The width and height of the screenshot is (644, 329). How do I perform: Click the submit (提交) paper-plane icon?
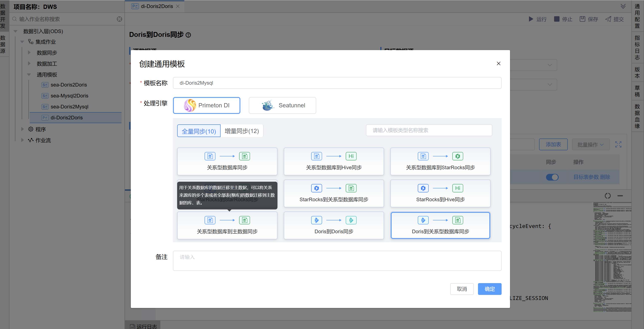(x=608, y=19)
